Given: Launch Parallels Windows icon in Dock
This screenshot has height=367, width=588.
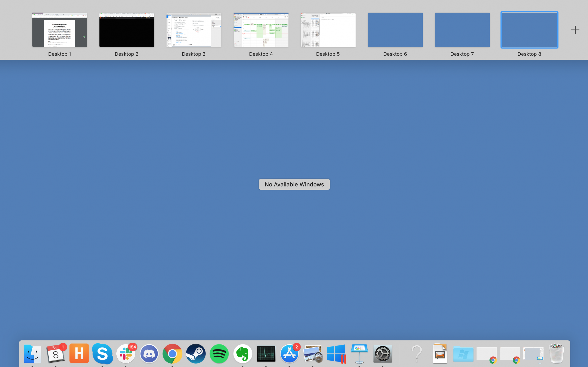Looking at the screenshot, I should [336, 354].
